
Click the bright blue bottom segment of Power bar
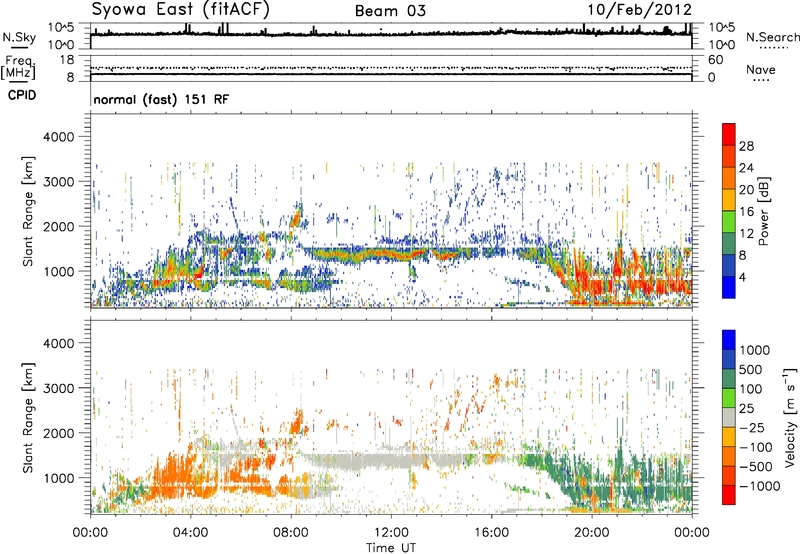pos(729,287)
